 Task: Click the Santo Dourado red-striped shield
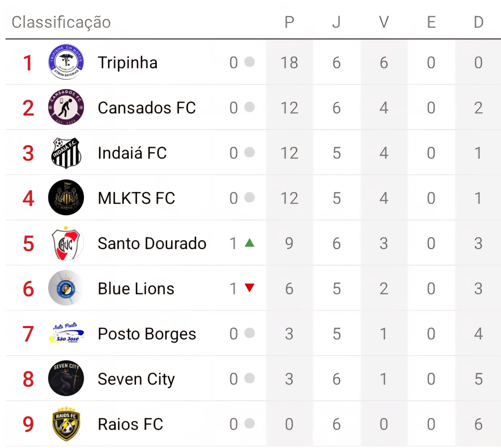pos(66,243)
